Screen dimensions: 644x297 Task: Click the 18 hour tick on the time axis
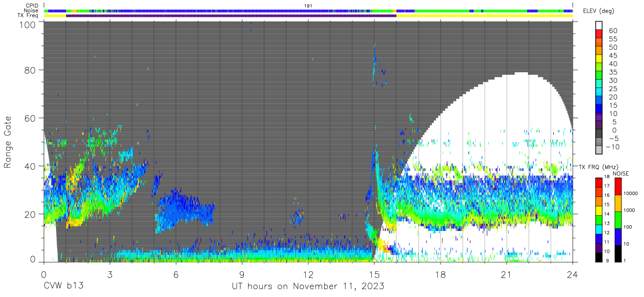(441, 274)
